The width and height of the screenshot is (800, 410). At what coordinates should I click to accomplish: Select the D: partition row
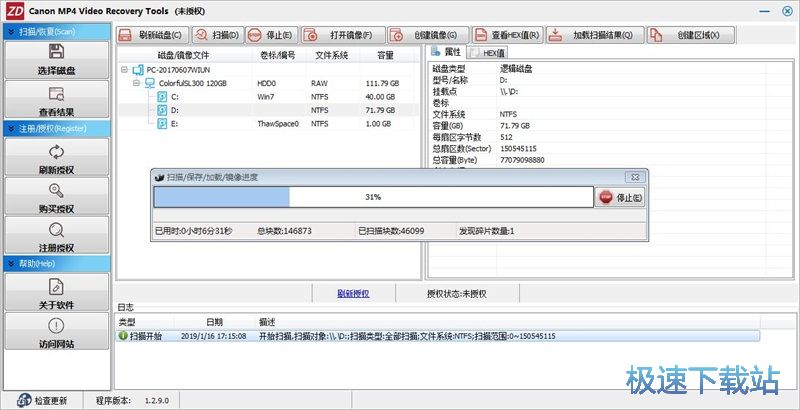point(269,110)
